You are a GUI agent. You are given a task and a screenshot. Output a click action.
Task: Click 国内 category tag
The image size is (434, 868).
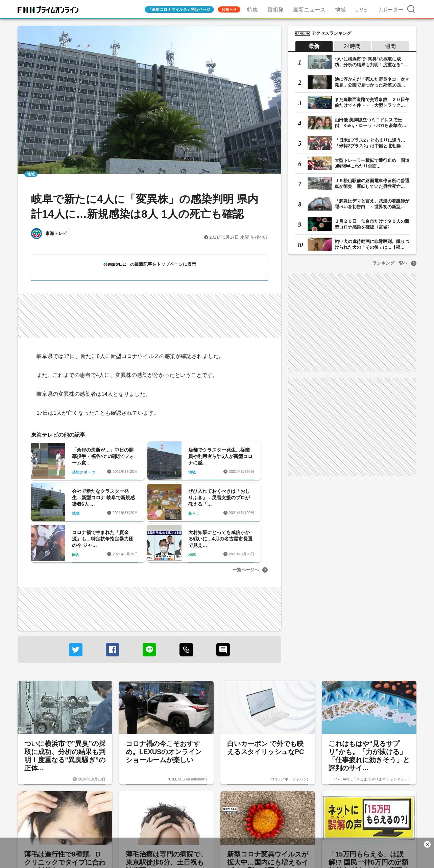click(x=76, y=555)
